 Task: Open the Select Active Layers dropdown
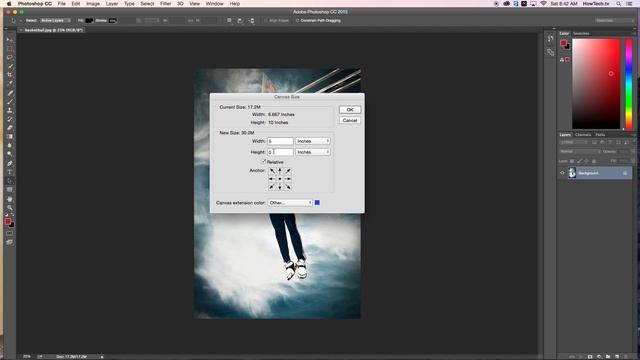tap(56, 20)
